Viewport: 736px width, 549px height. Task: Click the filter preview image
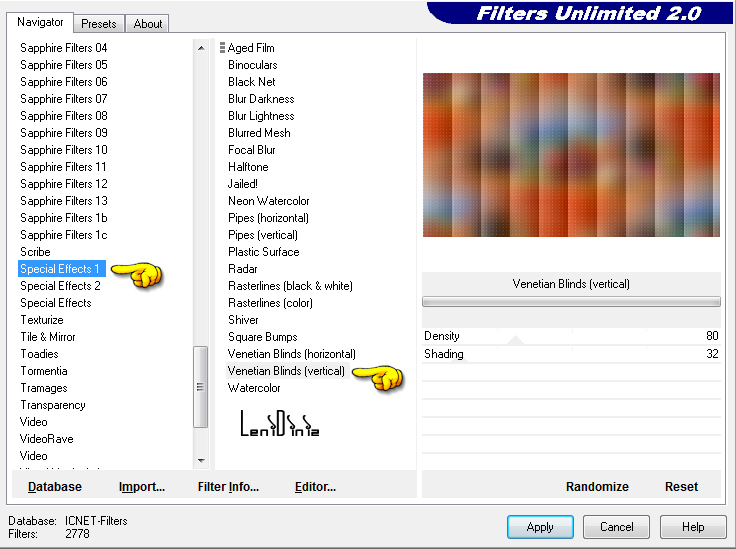pos(571,155)
